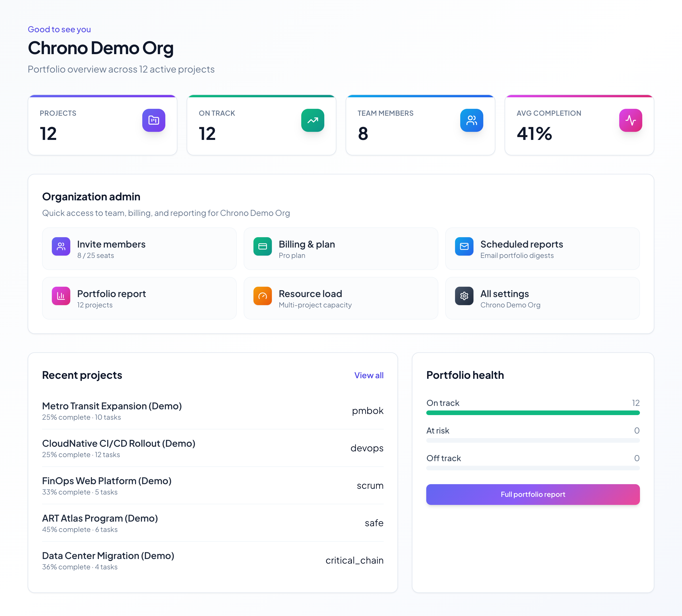Click the Projects folder icon
The height and width of the screenshot is (616, 682).
tap(154, 120)
